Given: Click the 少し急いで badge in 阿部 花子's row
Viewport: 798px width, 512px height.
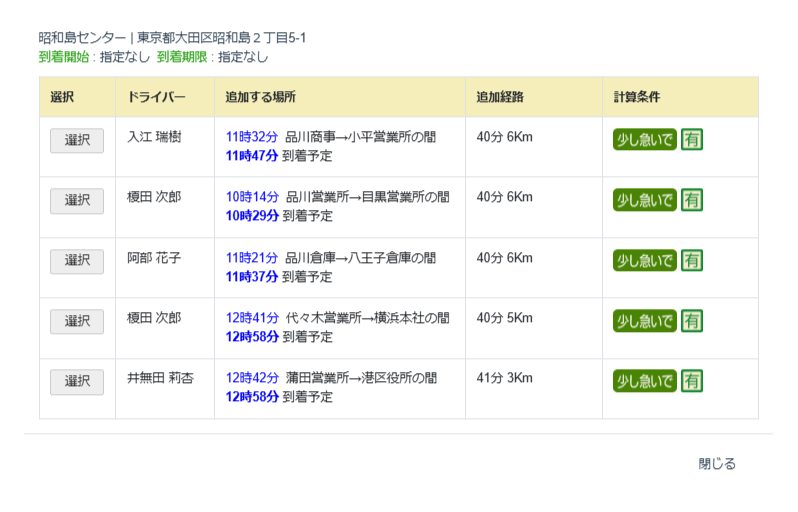Looking at the screenshot, I should pyautogui.click(x=644, y=260).
